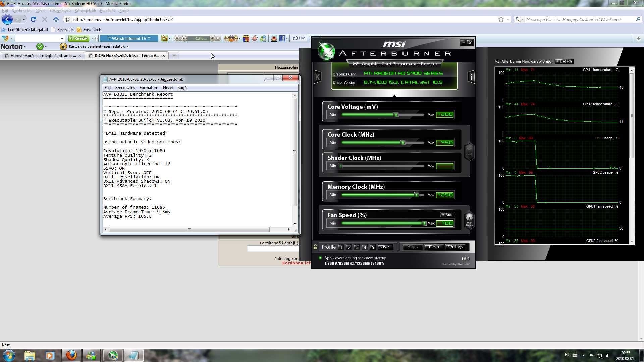Screen dimensions: 644x362
Task: Open the Norton dropdown menu
Action: pos(13,46)
